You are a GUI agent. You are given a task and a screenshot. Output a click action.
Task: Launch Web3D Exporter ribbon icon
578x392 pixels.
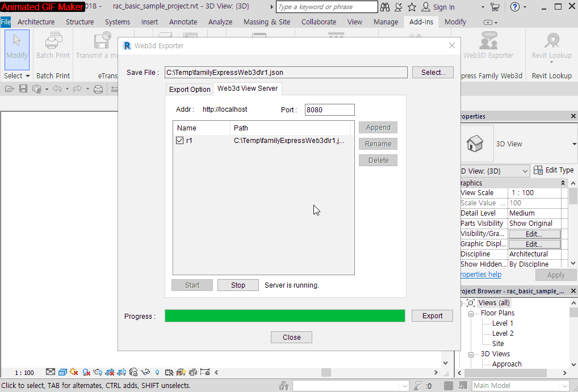coord(488,40)
